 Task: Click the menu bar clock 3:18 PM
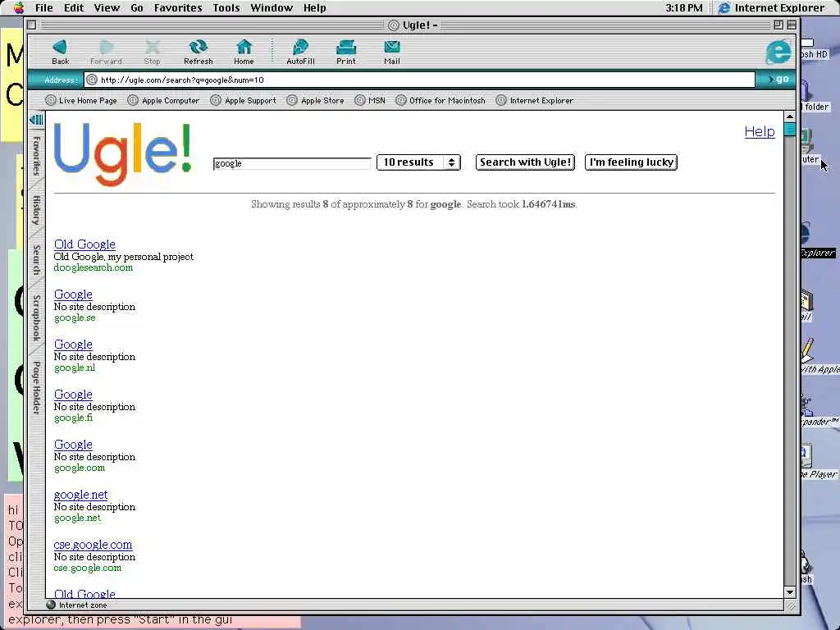tap(683, 7)
